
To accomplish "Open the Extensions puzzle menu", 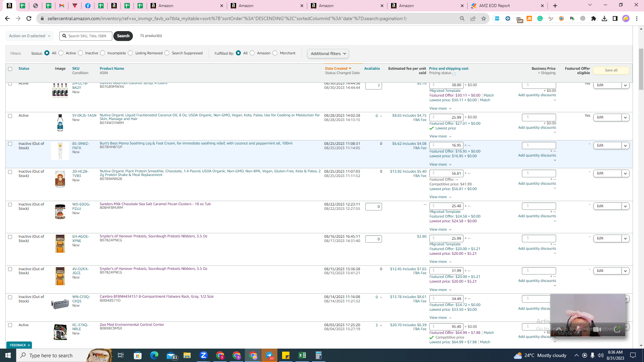I will pos(594,18).
